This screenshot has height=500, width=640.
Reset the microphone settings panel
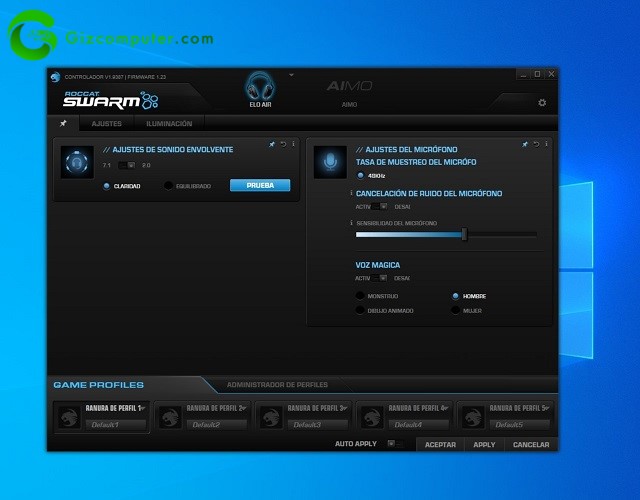point(536,144)
